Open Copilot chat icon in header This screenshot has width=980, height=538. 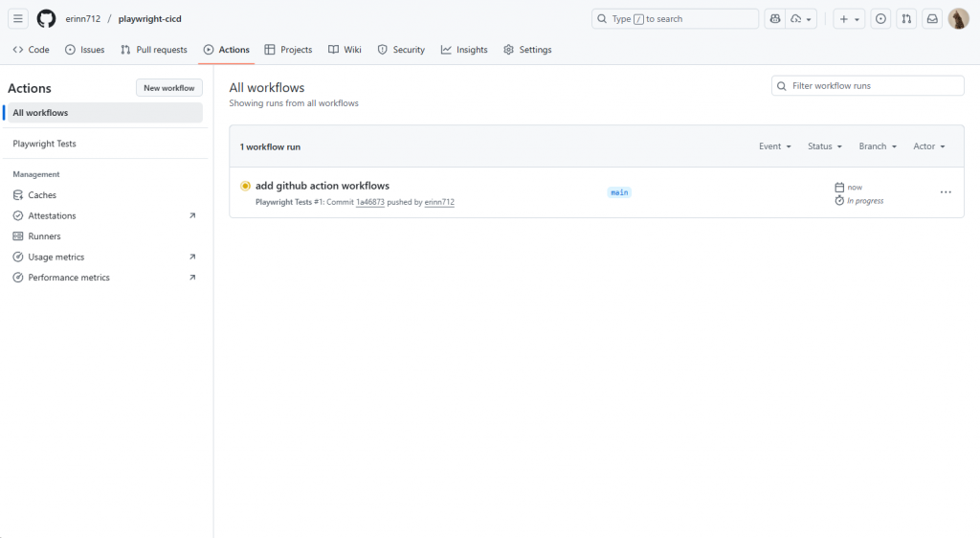(x=775, y=19)
